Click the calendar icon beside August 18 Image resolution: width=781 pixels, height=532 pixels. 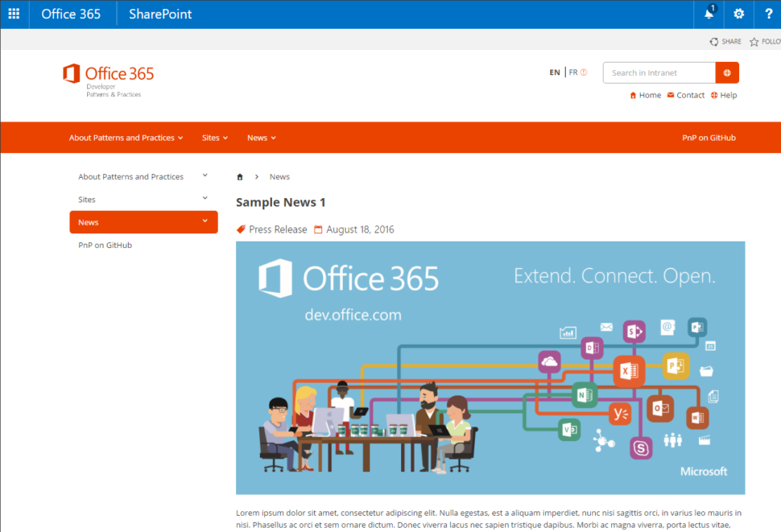(318, 229)
